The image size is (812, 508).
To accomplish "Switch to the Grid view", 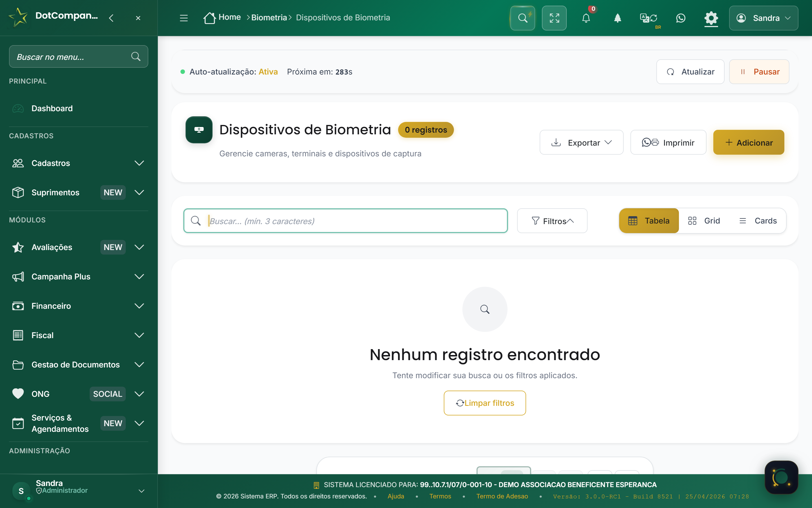I will (x=704, y=221).
